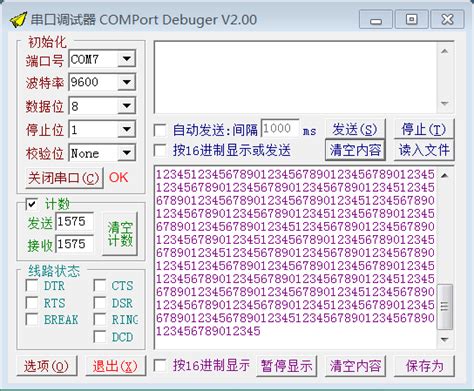
Task: Click the 接收 count field showing 1575
Action: 74,244
